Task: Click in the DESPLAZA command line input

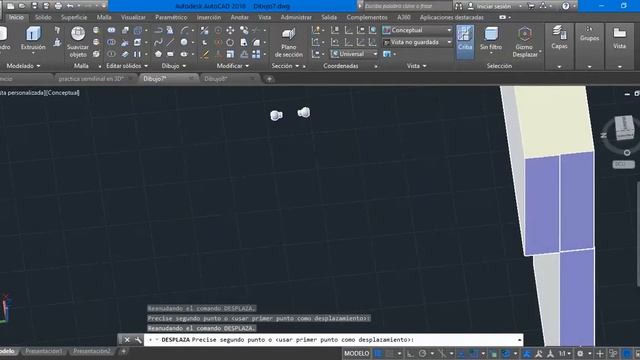Action: tap(333, 340)
